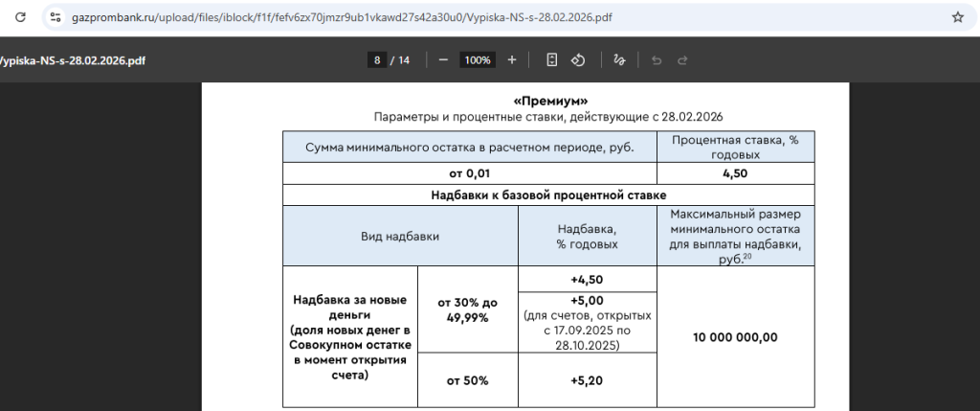Activate the draw annotation tool
Screen dimensions: 980x411
click(x=619, y=59)
